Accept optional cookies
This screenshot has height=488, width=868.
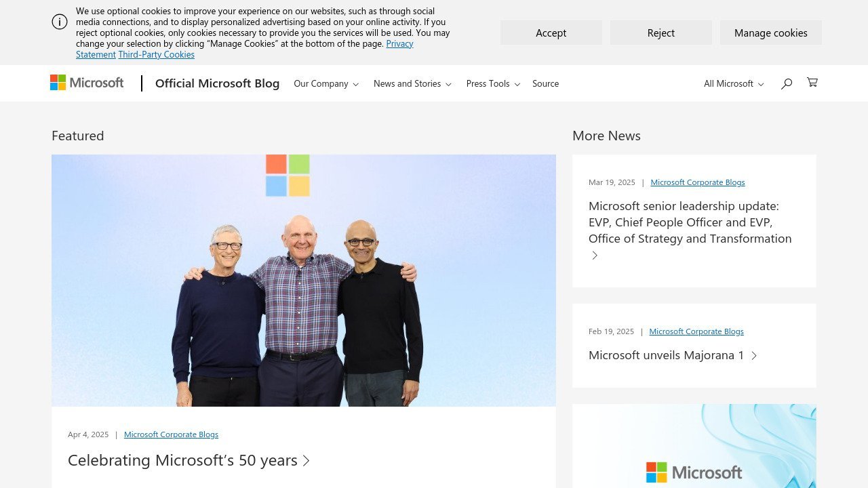[x=551, y=33]
